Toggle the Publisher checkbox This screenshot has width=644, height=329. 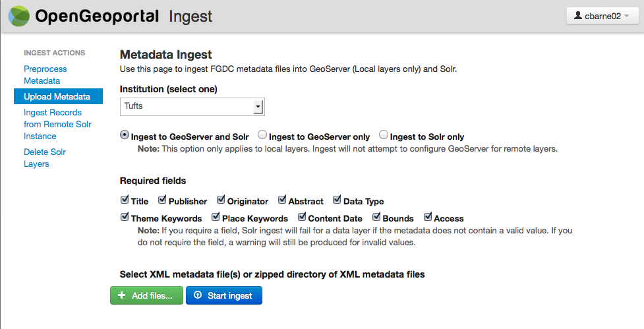pos(162,200)
